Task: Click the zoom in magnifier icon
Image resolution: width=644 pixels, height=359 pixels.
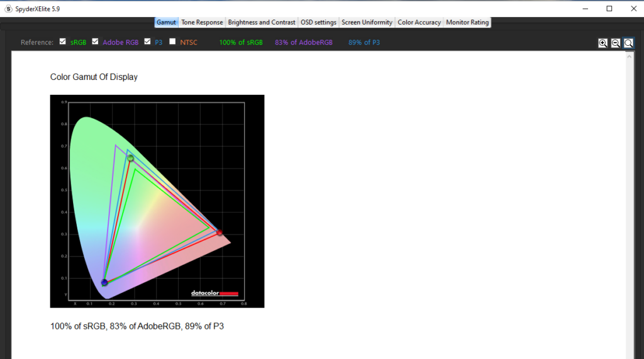Action: pyautogui.click(x=603, y=43)
